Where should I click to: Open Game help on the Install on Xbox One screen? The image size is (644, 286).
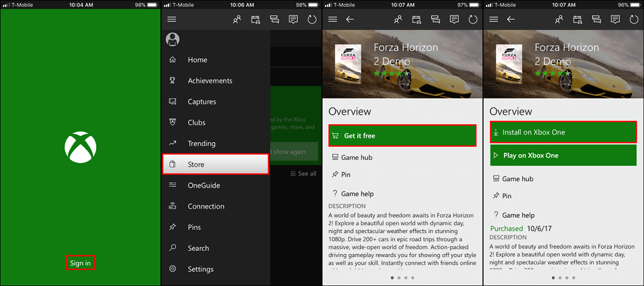[513, 215]
